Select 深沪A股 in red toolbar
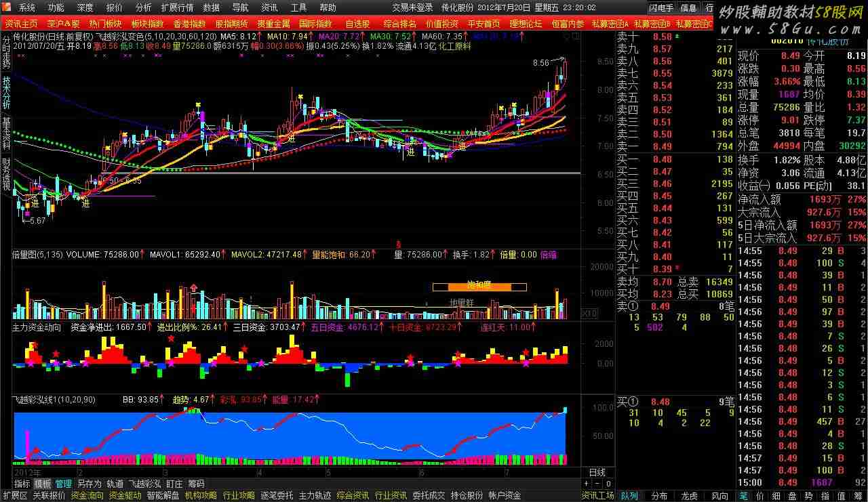The height and width of the screenshot is (502, 868). [64, 24]
